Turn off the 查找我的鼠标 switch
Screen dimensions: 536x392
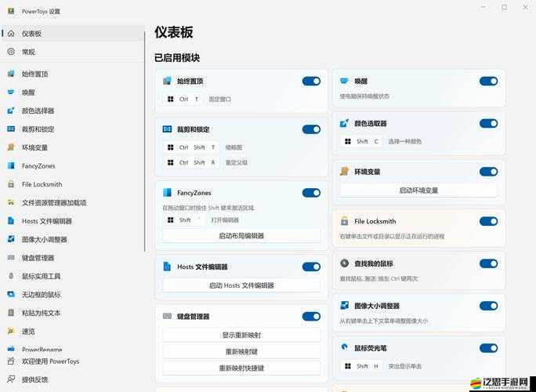(x=488, y=263)
